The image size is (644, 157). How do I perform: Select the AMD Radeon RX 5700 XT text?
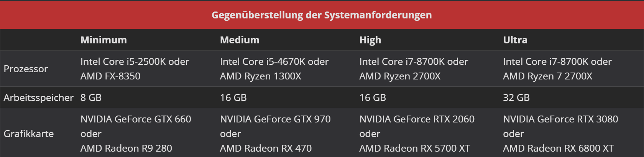(414, 148)
